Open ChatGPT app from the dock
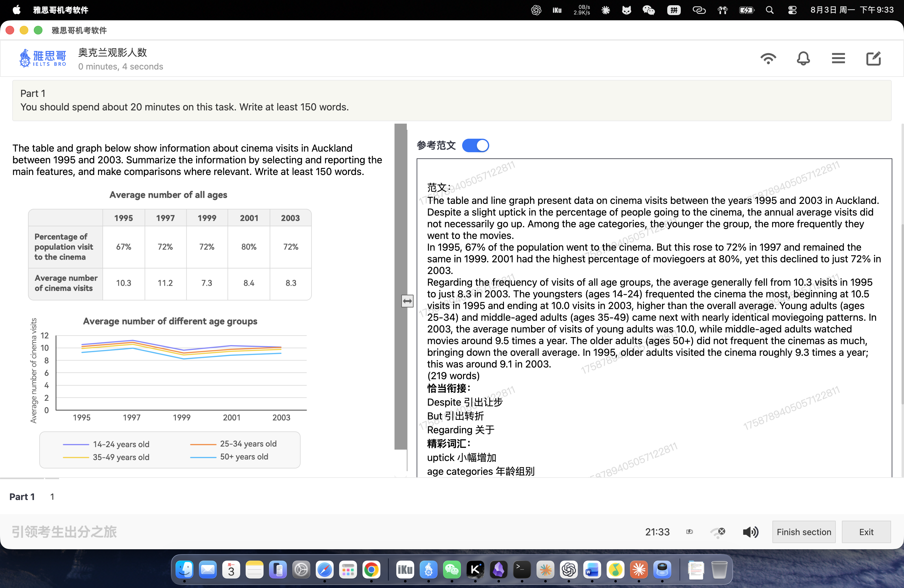 point(569,569)
